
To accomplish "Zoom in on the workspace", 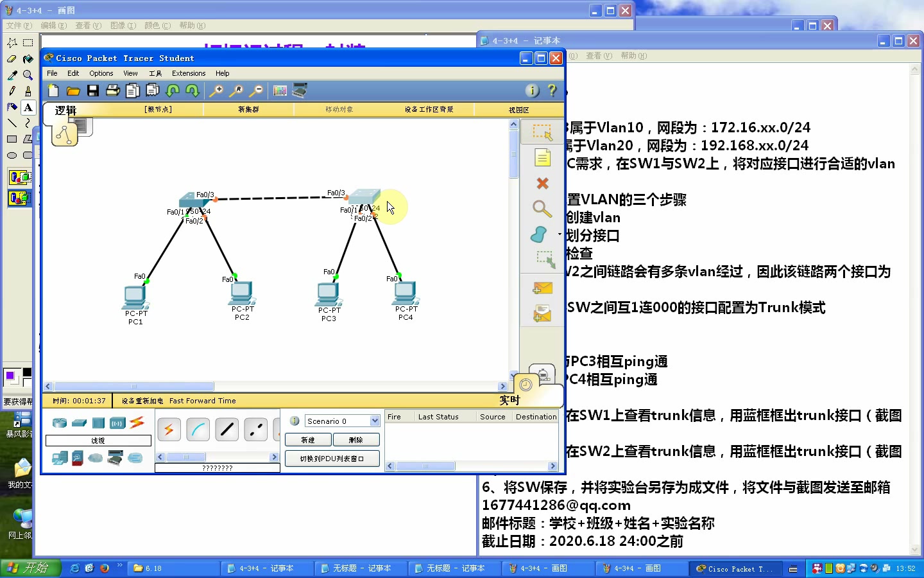I will (216, 91).
